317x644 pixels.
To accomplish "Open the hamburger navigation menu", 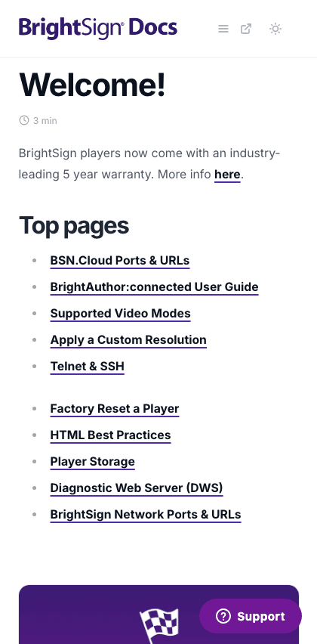I will tap(223, 29).
